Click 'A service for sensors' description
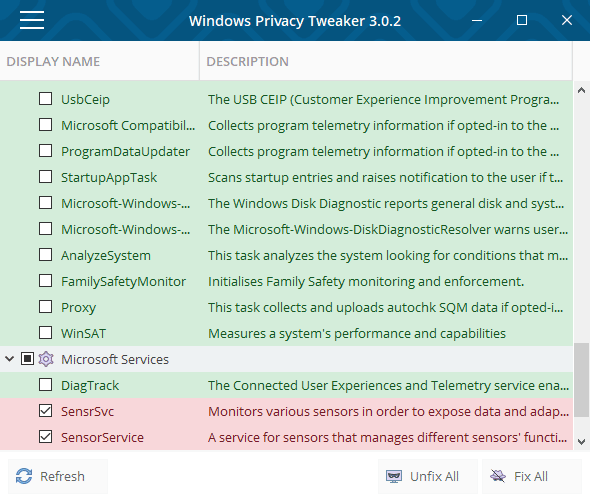This screenshot has height=501, width=590. coord(388,437)
